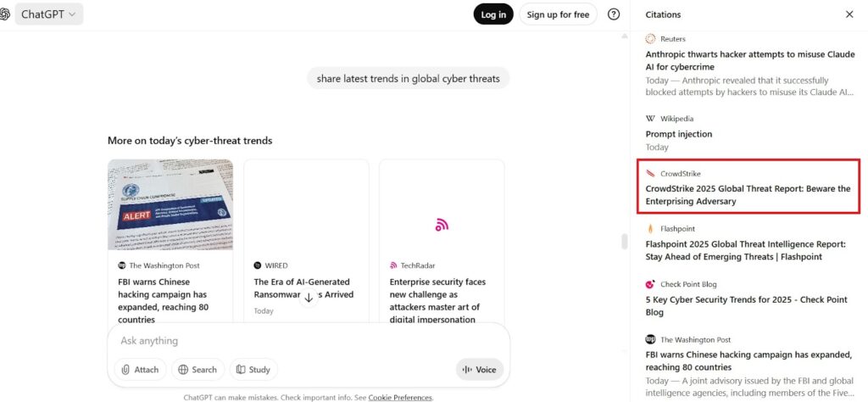Open the Wikipedia Prompt injection citation
868x402 pixels.
point(750,133)
